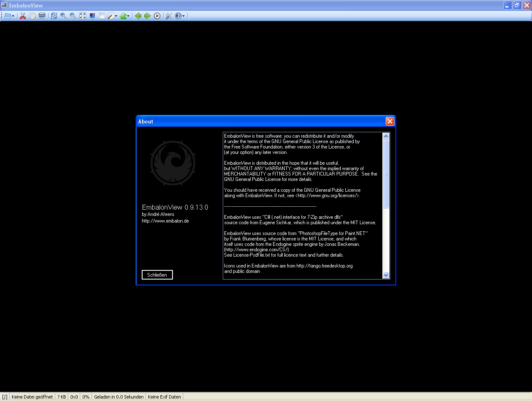
Task: Click scroll down arrow in license text
Action: coord(386,275)
